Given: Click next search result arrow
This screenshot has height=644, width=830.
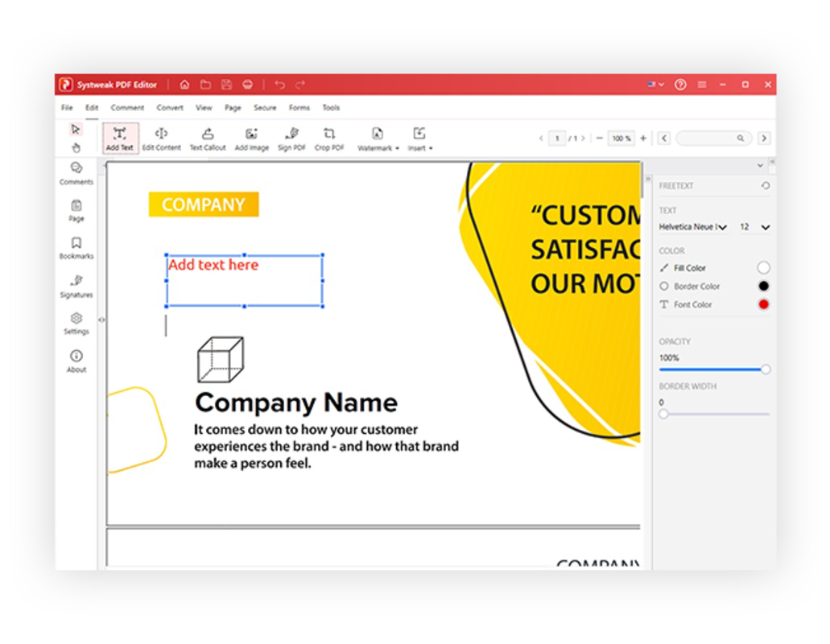Looking at the screenshot, I should pyautogui.click(x=764, y=138).
